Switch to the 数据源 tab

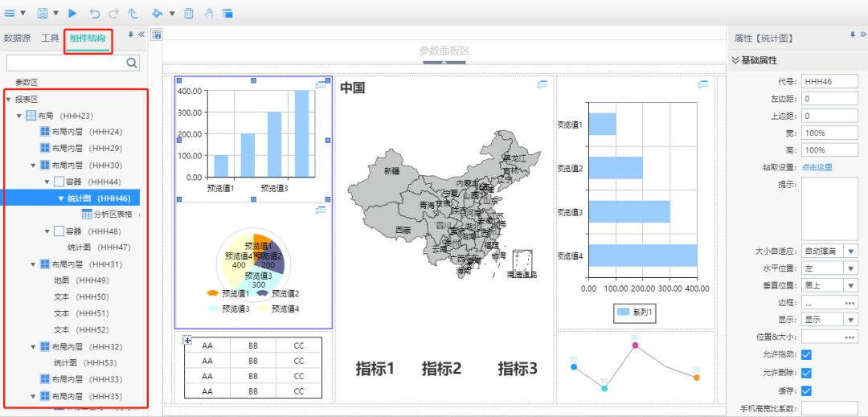[18, 38]
